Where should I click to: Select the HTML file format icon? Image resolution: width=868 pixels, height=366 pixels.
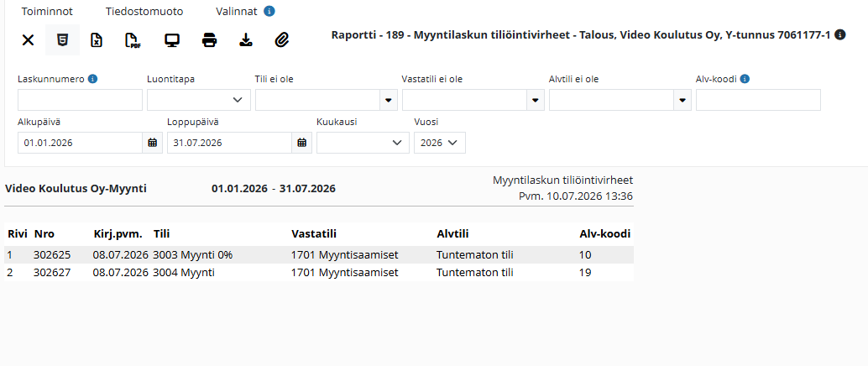[63, 39]
